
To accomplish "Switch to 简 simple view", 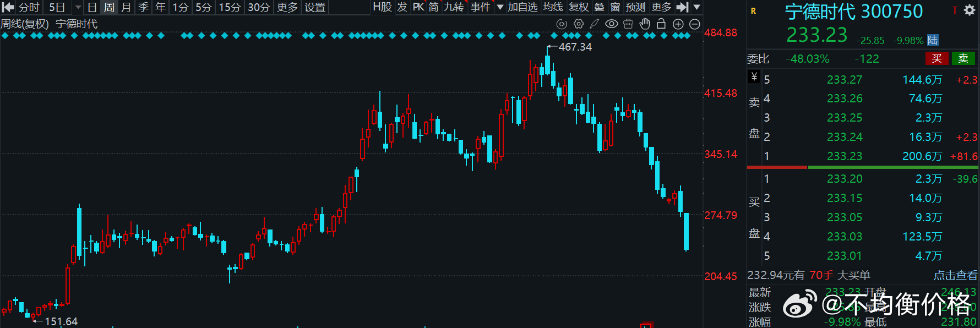I will [434, 7].
